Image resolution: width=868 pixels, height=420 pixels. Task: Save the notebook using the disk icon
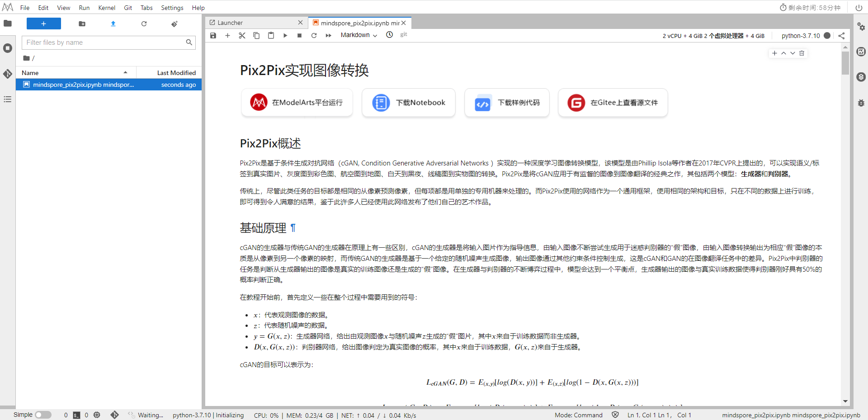click(213, 35)
